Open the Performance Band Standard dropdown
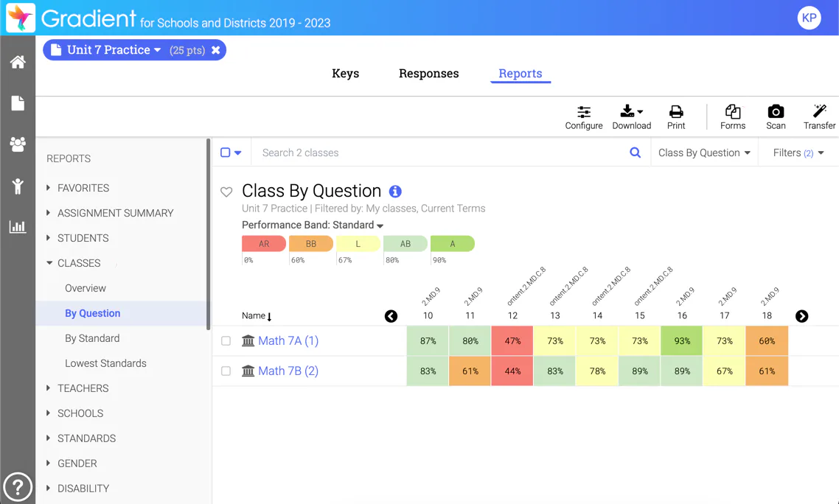839x504 pixels. coord(313,225)
